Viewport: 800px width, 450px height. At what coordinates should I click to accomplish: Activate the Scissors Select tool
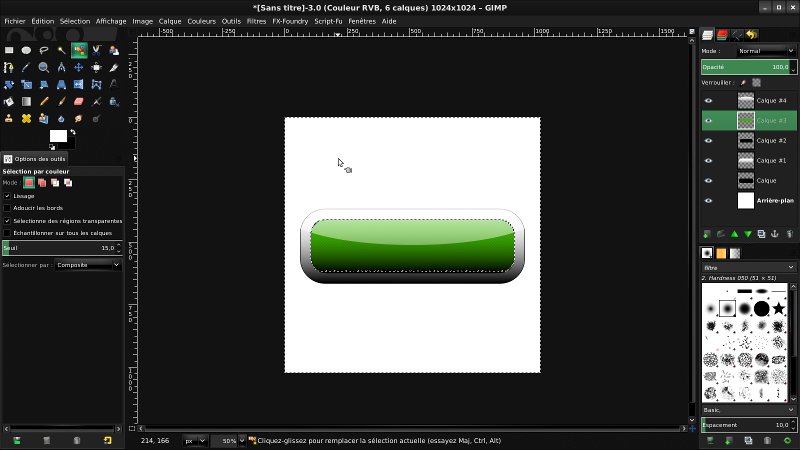tap(96, 50)
